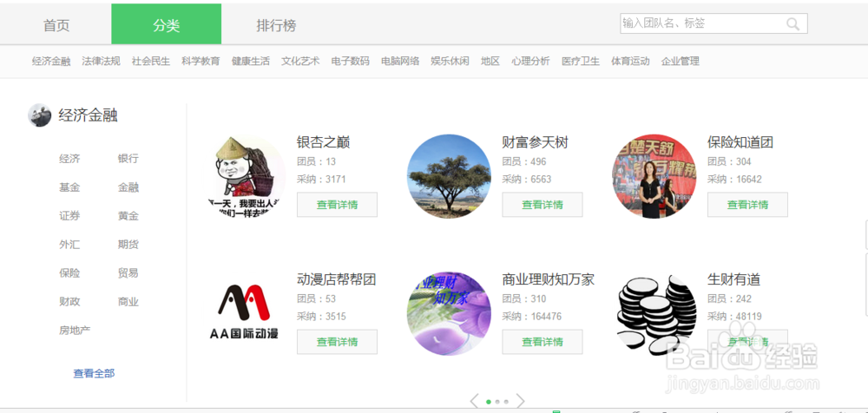This screenshot has height=413, width=868.
Task: Click 查看详情 for 商业理财知万家
Action: 542,342
